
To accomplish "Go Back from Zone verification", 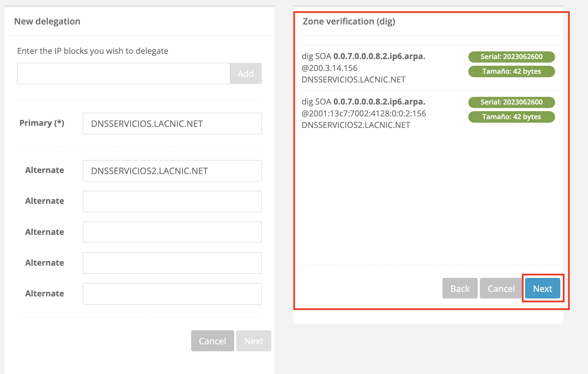I will 460,288.
